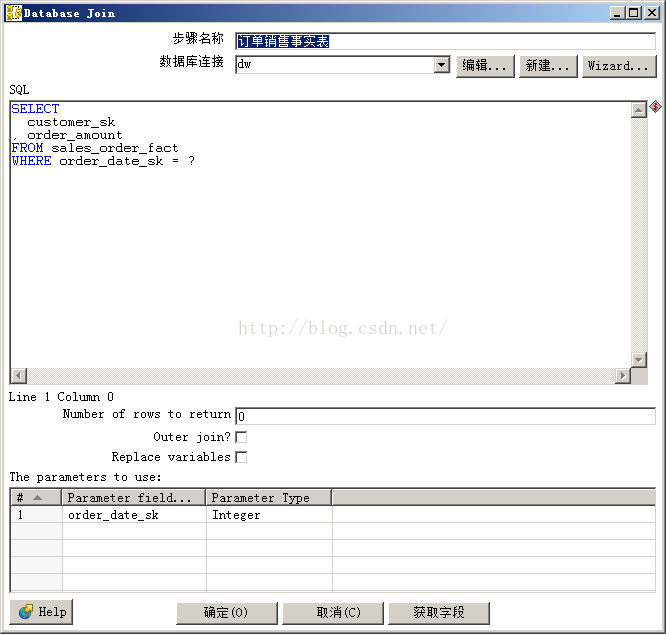Click sales_order_fact in the SQL editor
The image size is (666, 634).
(115, 148)
